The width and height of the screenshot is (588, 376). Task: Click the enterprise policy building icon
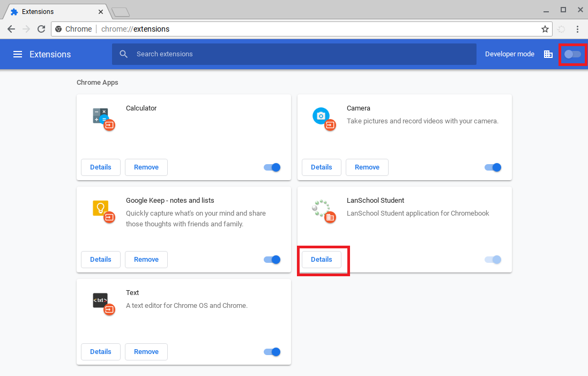pos(548,54)
